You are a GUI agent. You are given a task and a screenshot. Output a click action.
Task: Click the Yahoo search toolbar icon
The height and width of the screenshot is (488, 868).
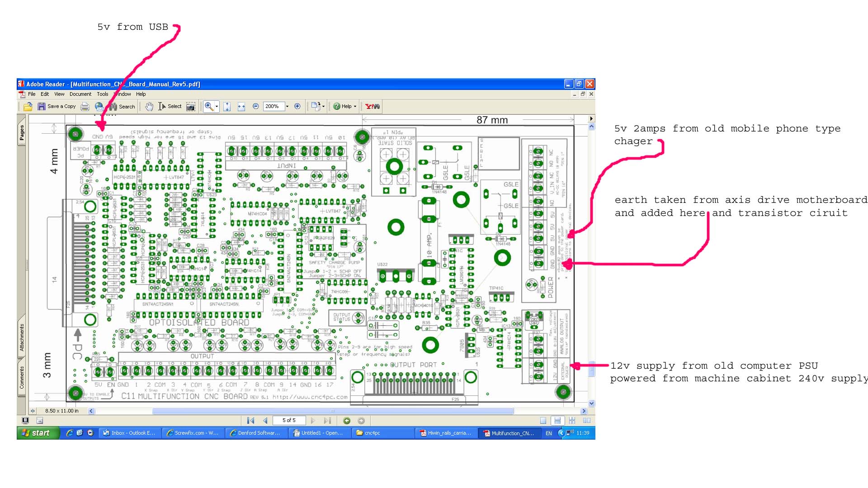373,107
